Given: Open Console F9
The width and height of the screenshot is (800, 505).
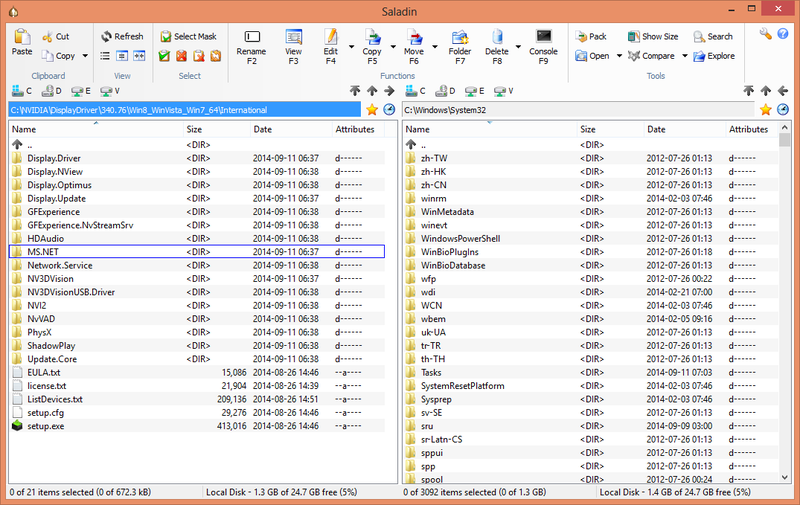Looking at the screenshot, I should click(543, 47).
